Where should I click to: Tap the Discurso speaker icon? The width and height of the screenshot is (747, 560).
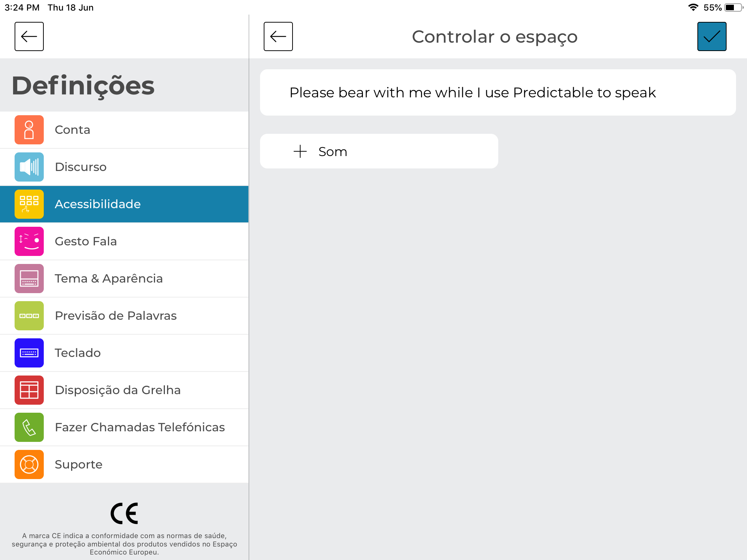[29, 167]
